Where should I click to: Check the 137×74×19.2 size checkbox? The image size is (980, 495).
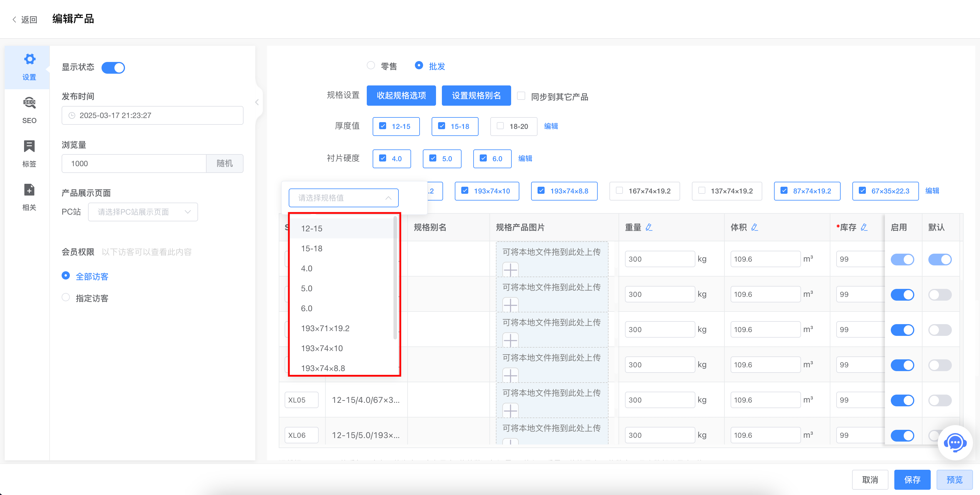[x=702, y=190]
